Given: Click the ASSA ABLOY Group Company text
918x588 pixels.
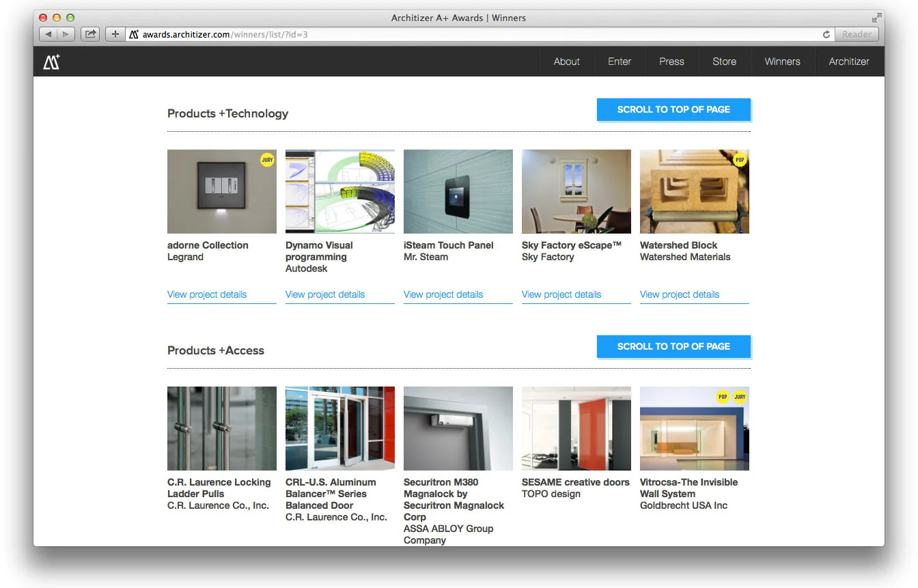Looking at the screenshot, I should point(449,534).
